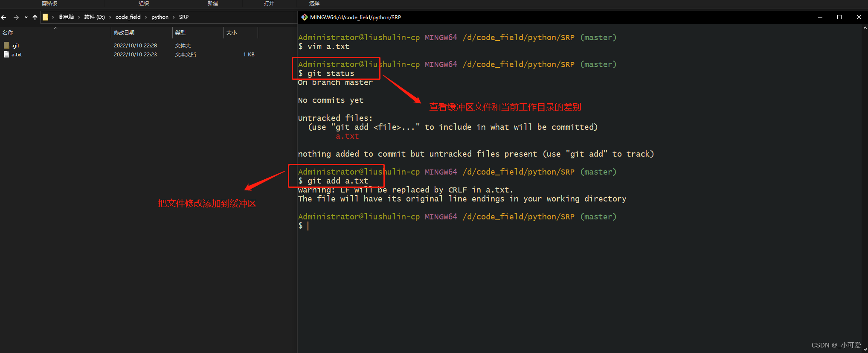Viewport: 868px width, 353px height.
Task: Click terminal scrollbar up arrow
Action: 865,28
